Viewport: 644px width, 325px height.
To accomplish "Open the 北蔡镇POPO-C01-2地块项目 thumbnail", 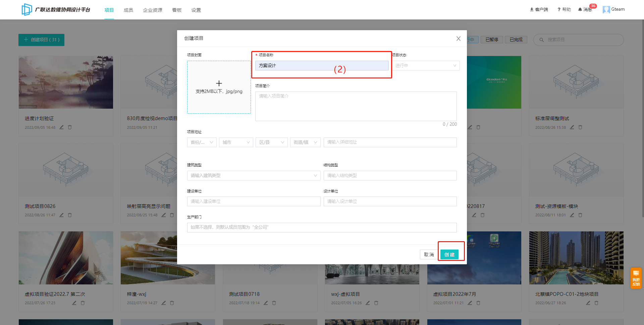I will [576, 258].
